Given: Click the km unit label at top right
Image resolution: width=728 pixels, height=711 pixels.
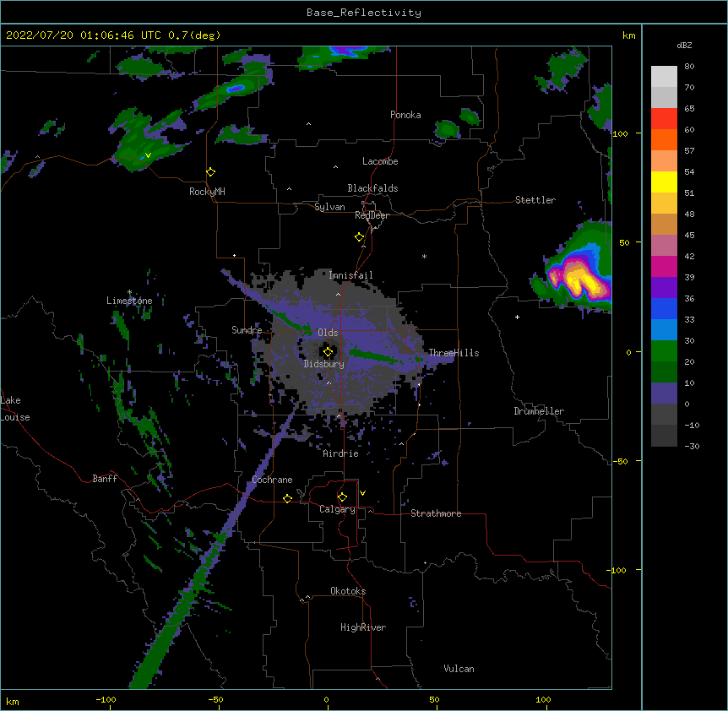Looking at the screenshot, I should [x=628, y=35].
